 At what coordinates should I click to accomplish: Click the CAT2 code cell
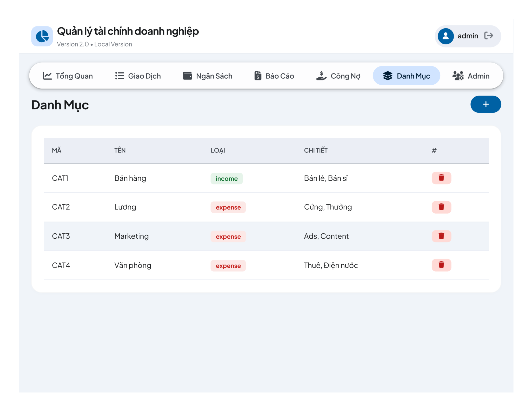click(x=61, y=207)
